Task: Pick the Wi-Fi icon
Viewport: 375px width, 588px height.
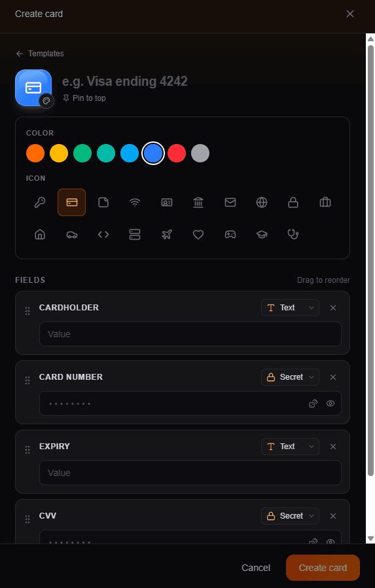Action: pyautogui.click(x=135, y=202)
